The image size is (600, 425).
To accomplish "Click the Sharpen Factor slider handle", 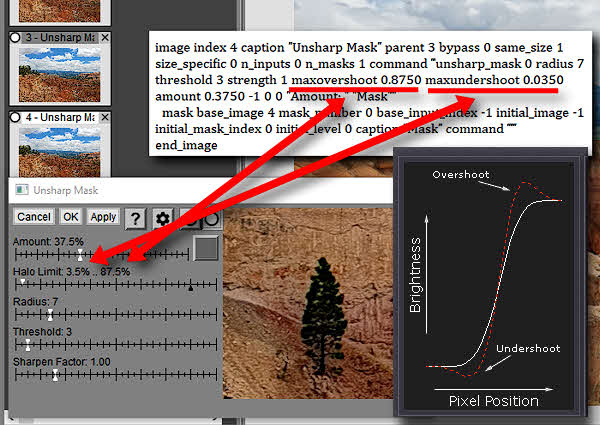I will 56,374.
